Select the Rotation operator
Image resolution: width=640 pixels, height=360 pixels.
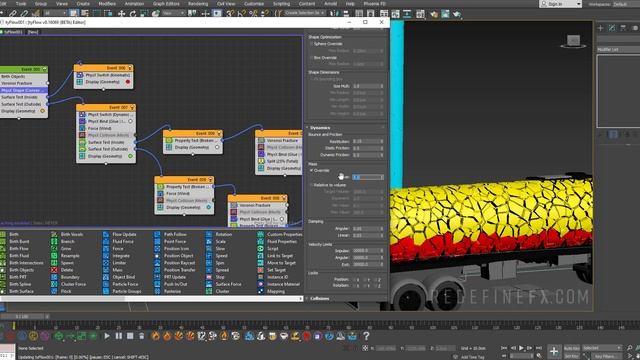[x=219, y=235]
